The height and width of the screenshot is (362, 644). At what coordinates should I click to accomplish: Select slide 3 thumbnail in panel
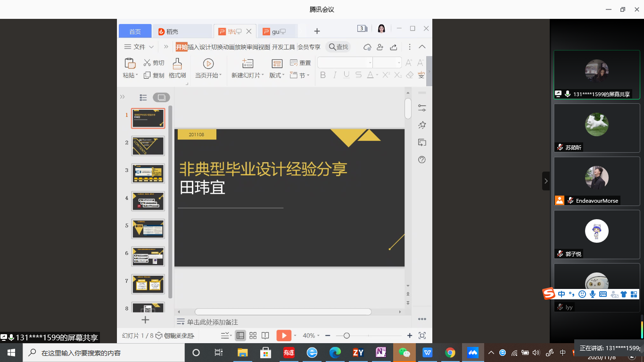point(148,173)
